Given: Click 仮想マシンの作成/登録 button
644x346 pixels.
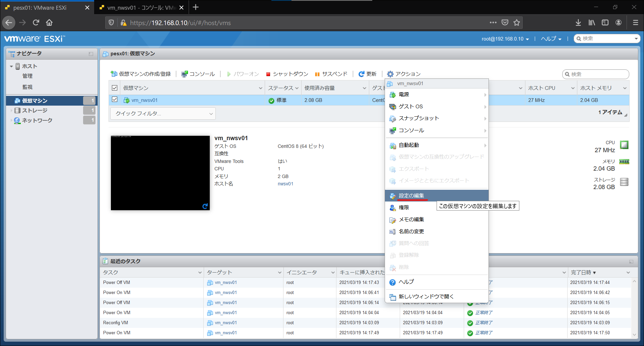Looking at the screenshot, I should (141, 74).
